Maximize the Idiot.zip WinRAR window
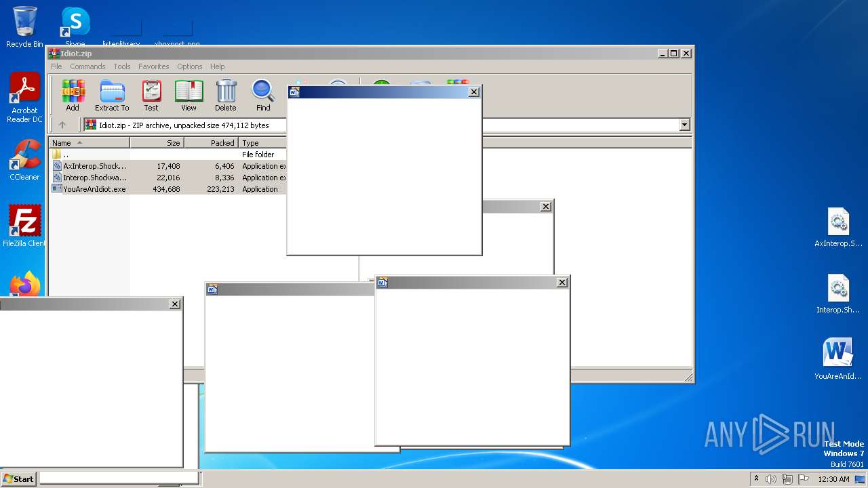The image size is (868, 488). point(673,53)
